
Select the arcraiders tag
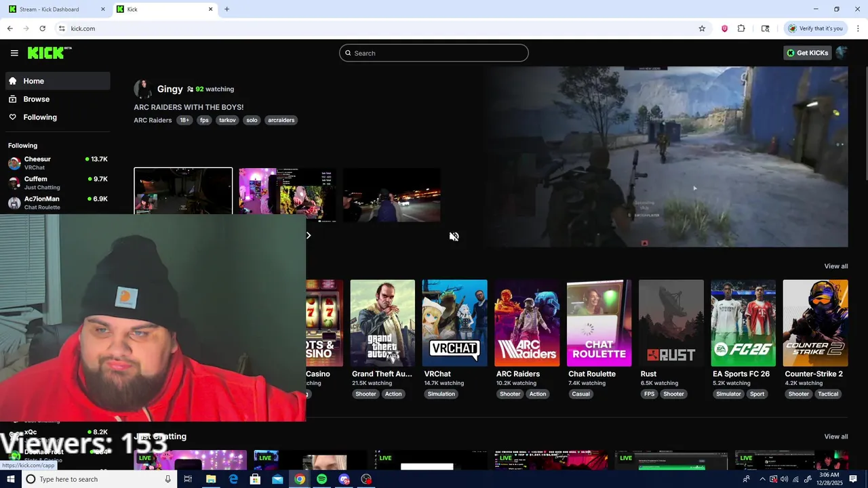tap(281, 120)
